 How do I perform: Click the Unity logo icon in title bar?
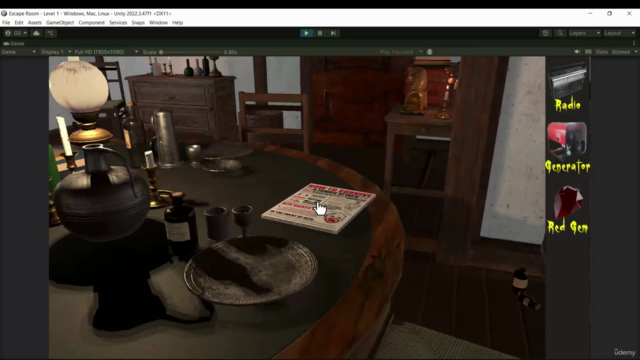[4, 13]
